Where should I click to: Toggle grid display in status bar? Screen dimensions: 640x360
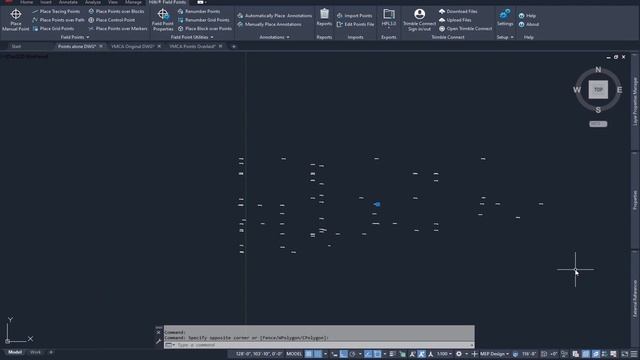click(309, 354)
